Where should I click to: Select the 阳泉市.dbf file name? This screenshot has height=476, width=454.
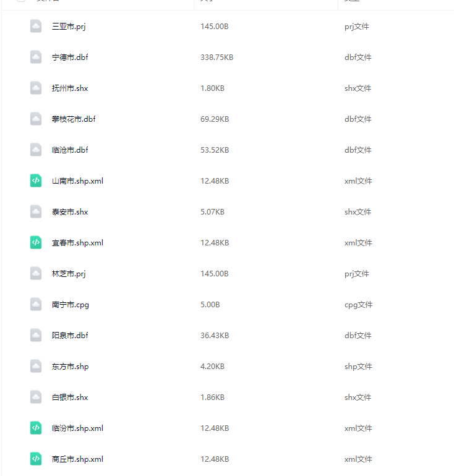coord(70,336)
